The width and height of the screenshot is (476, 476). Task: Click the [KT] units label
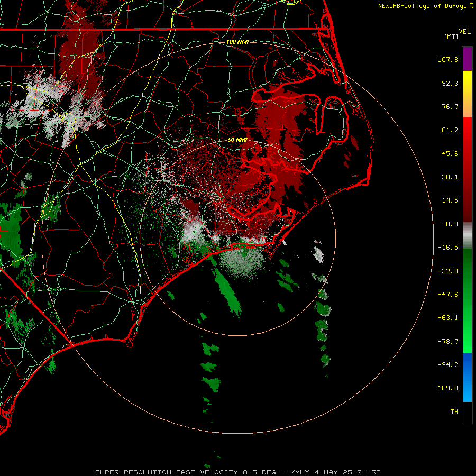coord(452,36)
